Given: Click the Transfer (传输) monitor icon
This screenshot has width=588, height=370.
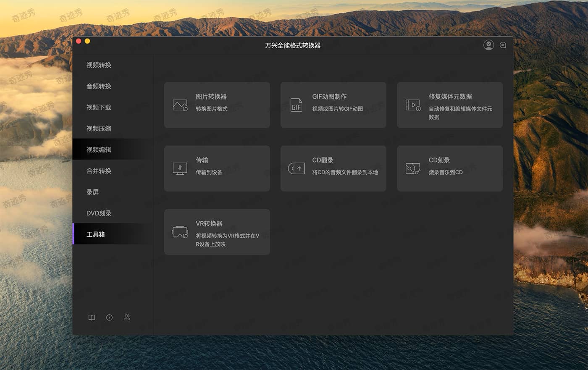Looking at the screenshot, I should [180, 168].
